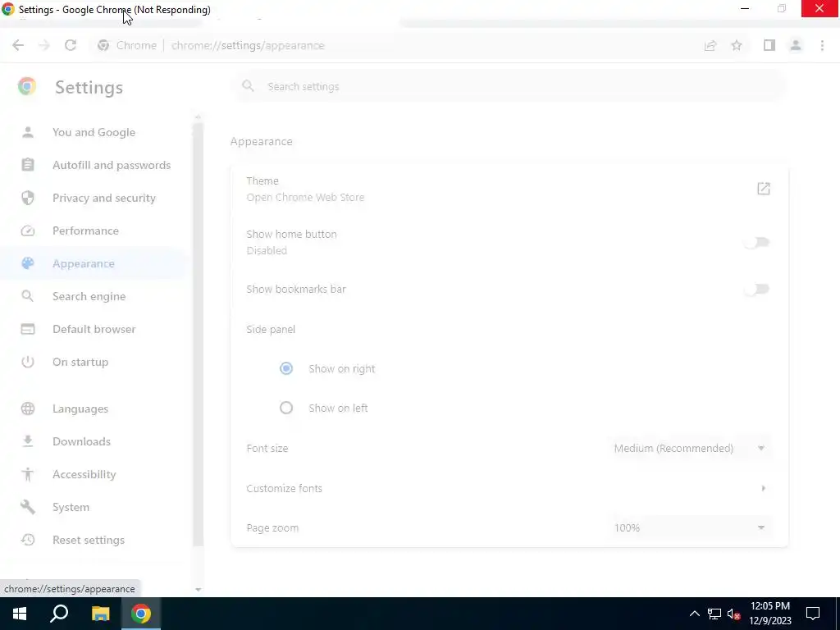Open Windows taskbar search
Viewport: 840px width, 630px height.
click(59, 614)
